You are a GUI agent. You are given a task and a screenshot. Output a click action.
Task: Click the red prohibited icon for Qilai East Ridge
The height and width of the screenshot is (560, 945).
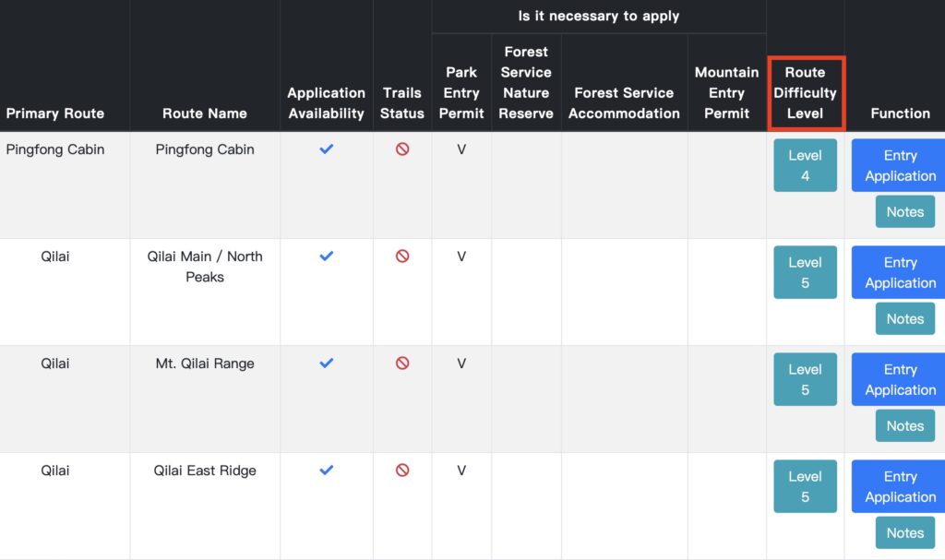(x=402, y=471)
